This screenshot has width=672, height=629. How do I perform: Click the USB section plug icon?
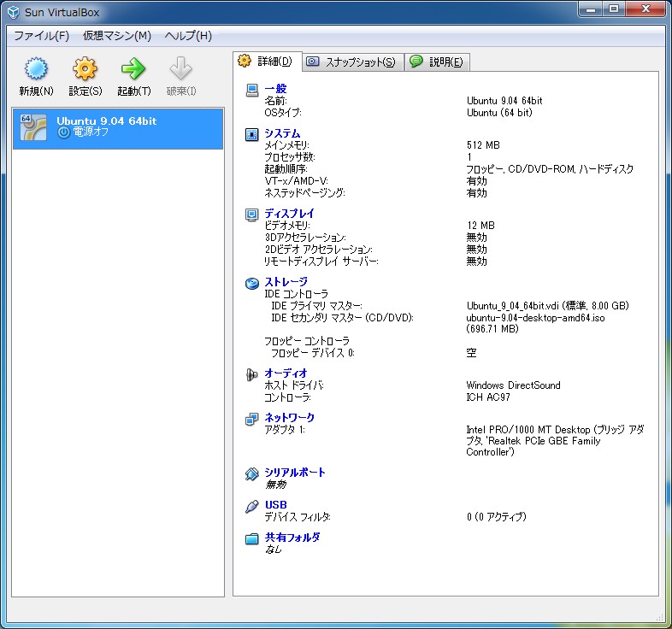(252, 507)
